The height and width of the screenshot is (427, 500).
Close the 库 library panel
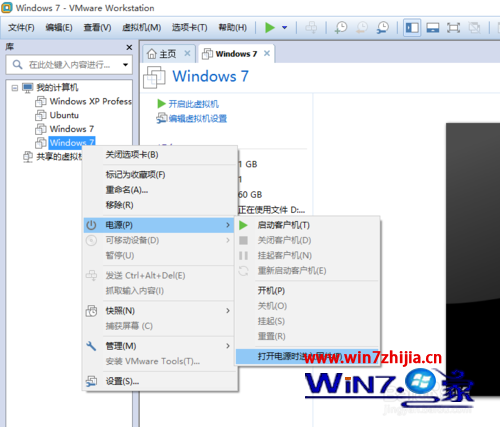(x=129, y=48)
